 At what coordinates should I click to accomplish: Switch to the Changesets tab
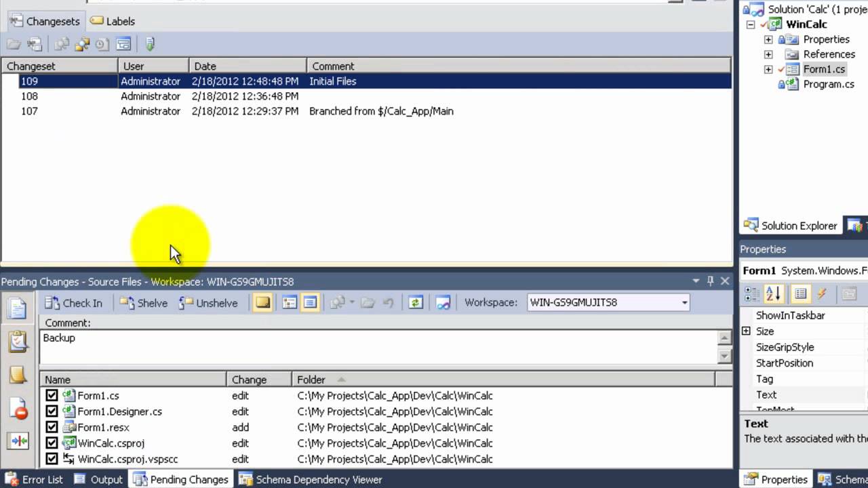click(x=45, y=21)
